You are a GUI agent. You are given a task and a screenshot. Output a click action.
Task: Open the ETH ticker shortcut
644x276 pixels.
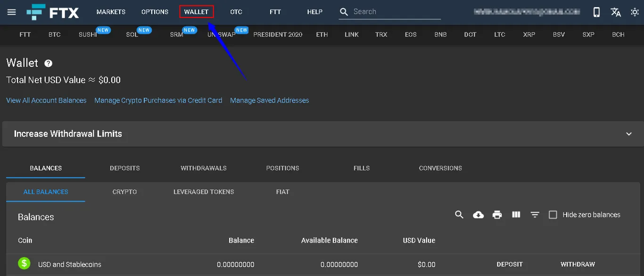tap(322, 34)
